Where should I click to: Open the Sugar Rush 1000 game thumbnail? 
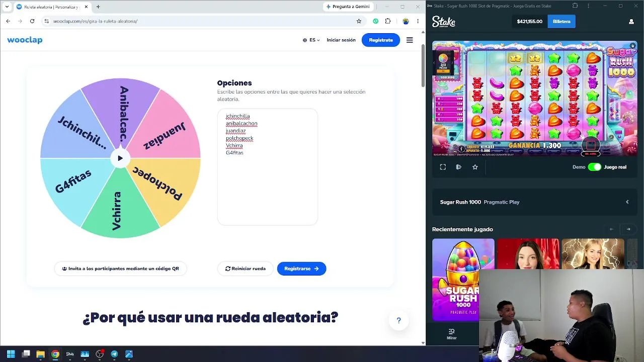pos(463,280)
